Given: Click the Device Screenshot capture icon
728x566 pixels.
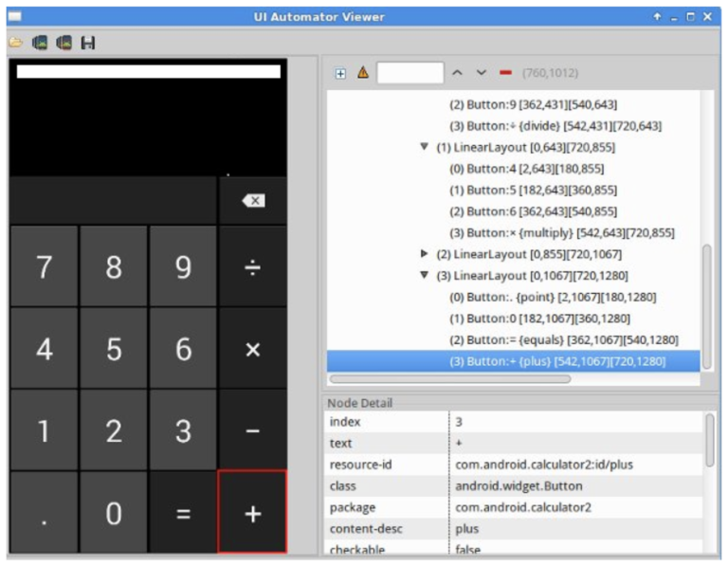Looking at the screenshot, I should point(40,43).
